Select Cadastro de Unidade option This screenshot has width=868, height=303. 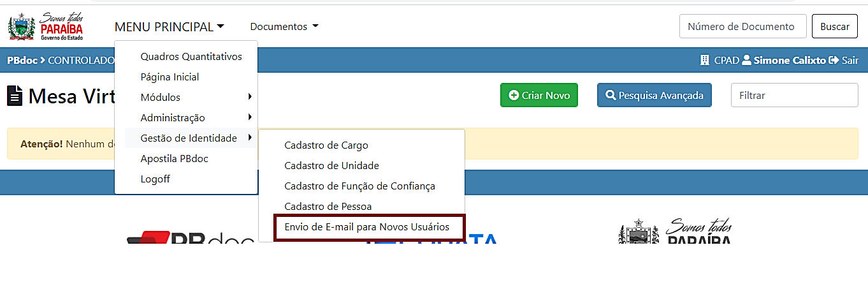coord(331,166)
